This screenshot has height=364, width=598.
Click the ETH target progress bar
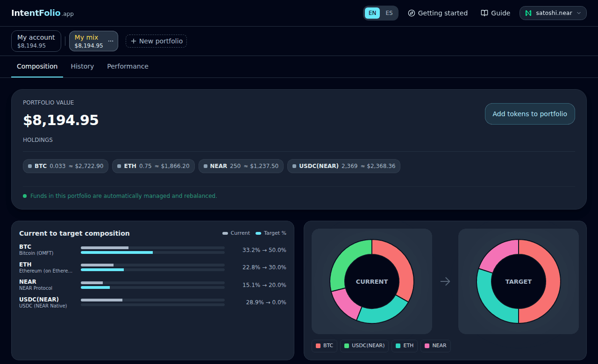153,270
